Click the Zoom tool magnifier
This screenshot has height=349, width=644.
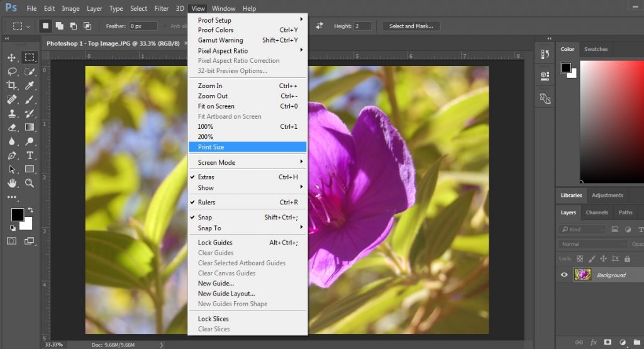(30, 183)
